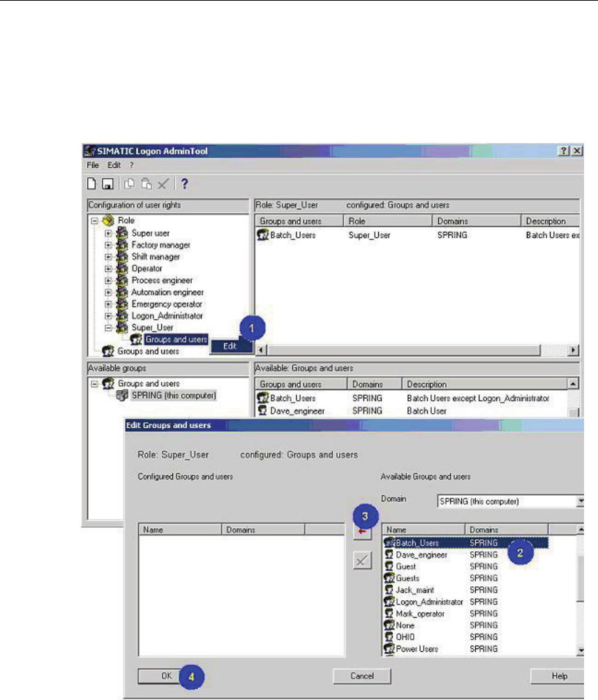This screenshot has height=700, width=598.
Task: Click the Logon_Administrator group icon in Edit dialog
Action: click(389, 602)
